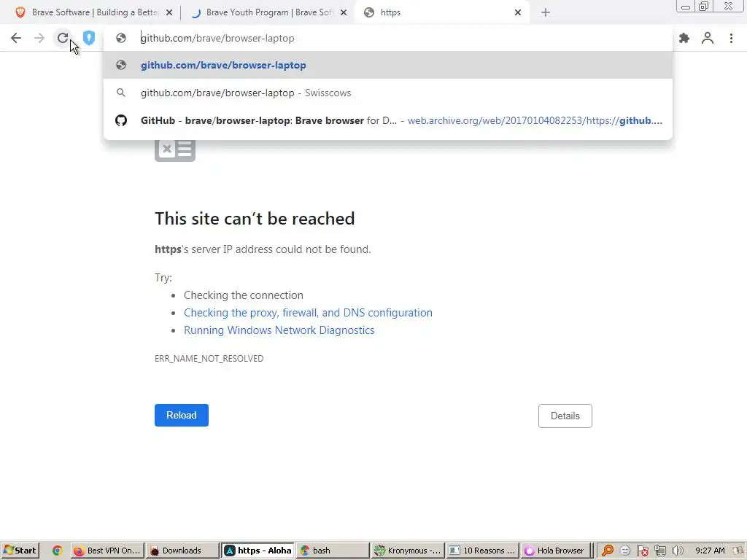Switch to 10 Reasons... taskbar window
747x560 pixels.
pos(482,551)
